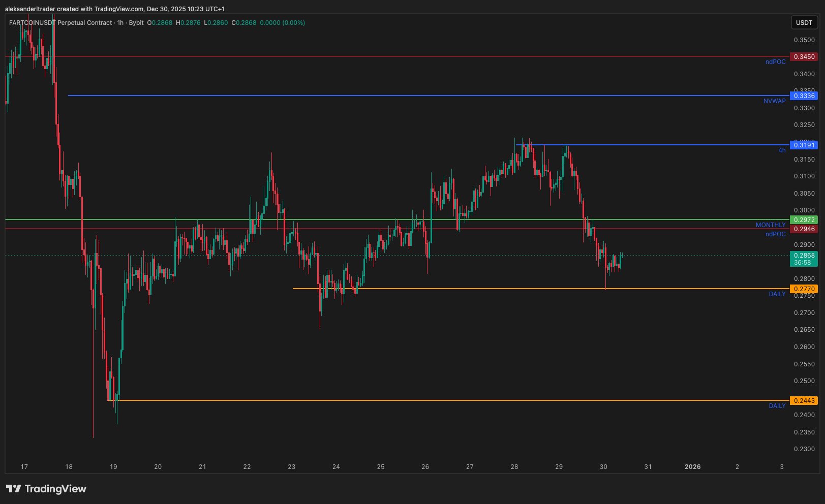The width and height of the screenshot is (825, 504).
Task: Click the 0.2700 tick on the price axis
Action: pos(804,313)
